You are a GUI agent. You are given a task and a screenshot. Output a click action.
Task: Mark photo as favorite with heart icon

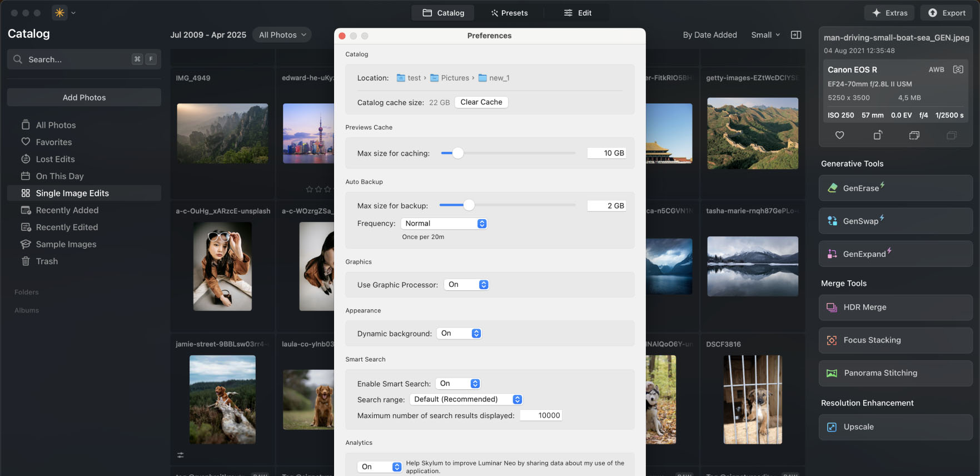(839, 135)
